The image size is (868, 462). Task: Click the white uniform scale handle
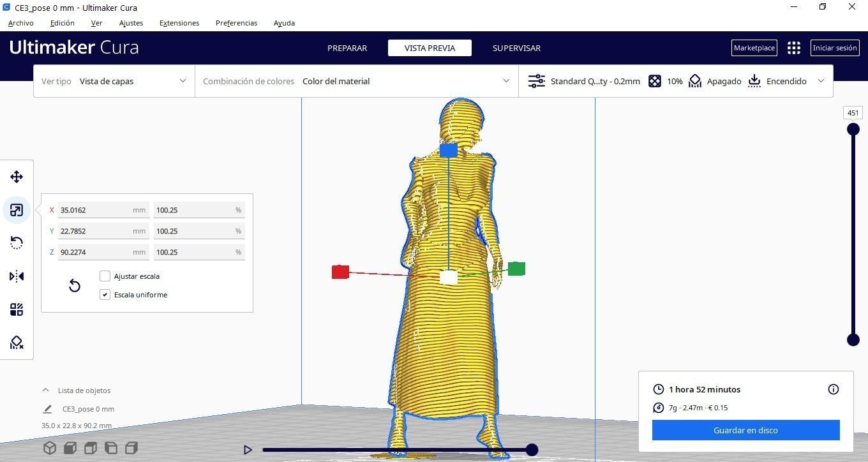click(x=449, y=277)
